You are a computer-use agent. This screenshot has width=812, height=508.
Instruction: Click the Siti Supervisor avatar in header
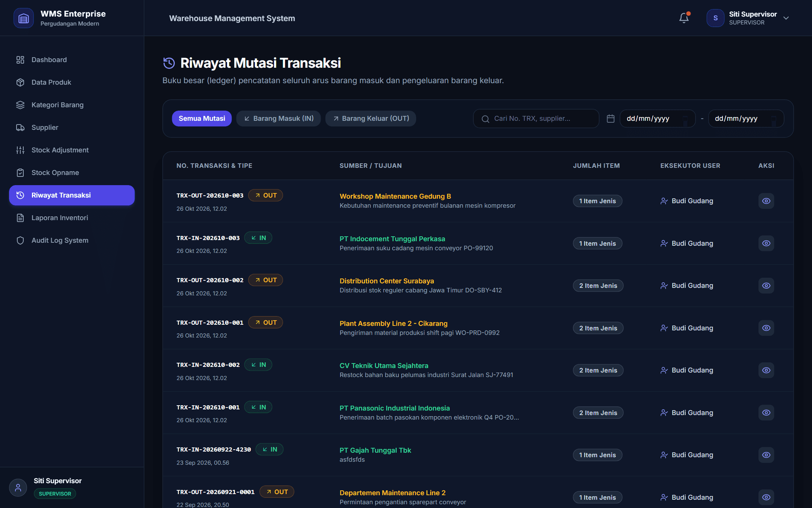coord(715,18)
